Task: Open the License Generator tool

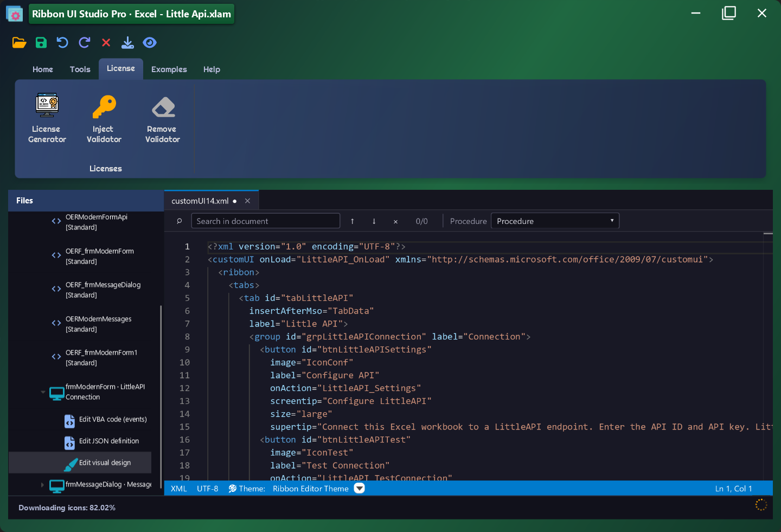Action: [x=47, y=118]
